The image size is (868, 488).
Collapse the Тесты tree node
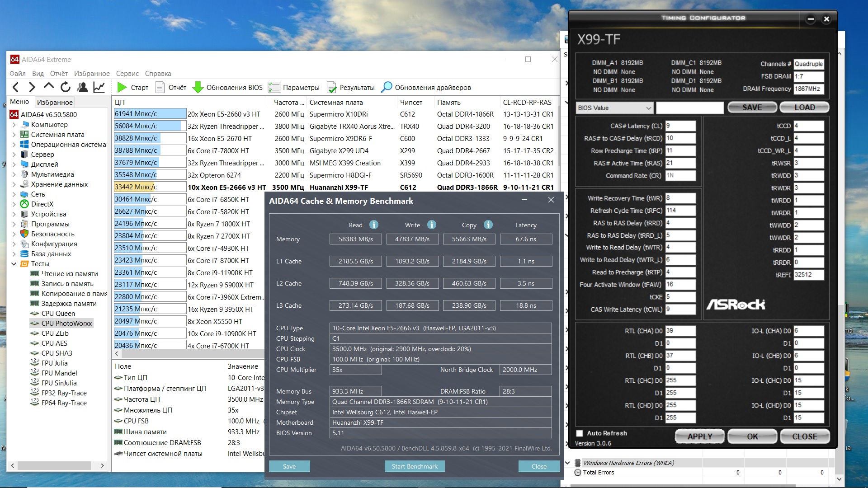tap(14, 264)
